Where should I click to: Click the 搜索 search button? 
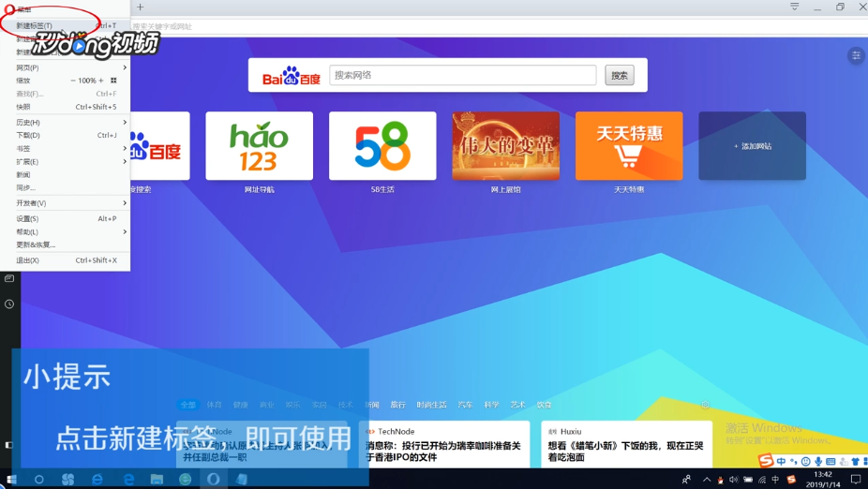[x=620, y=75]
